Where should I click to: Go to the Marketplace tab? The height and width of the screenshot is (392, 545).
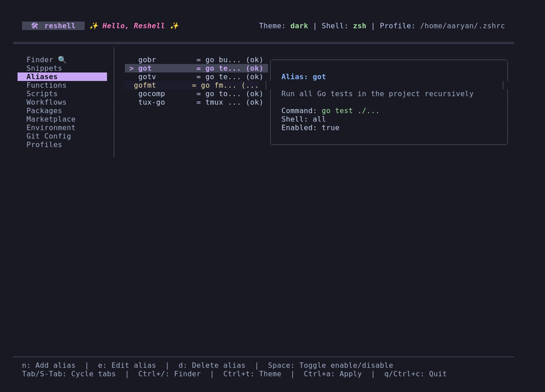pos(62,119)
